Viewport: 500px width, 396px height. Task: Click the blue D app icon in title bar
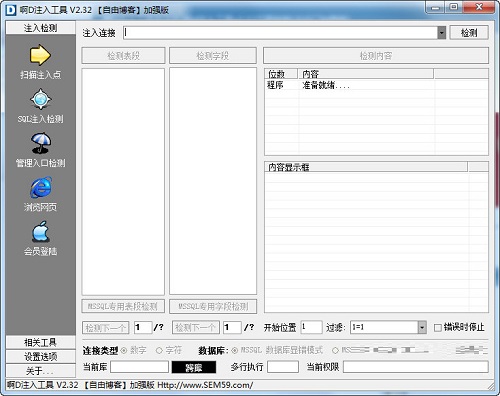point(11,10)
